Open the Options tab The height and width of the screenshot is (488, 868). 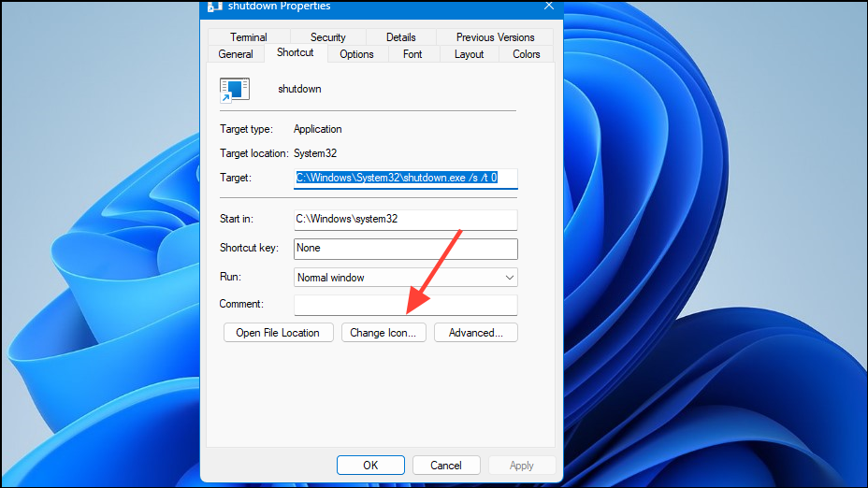pos(356,54)
